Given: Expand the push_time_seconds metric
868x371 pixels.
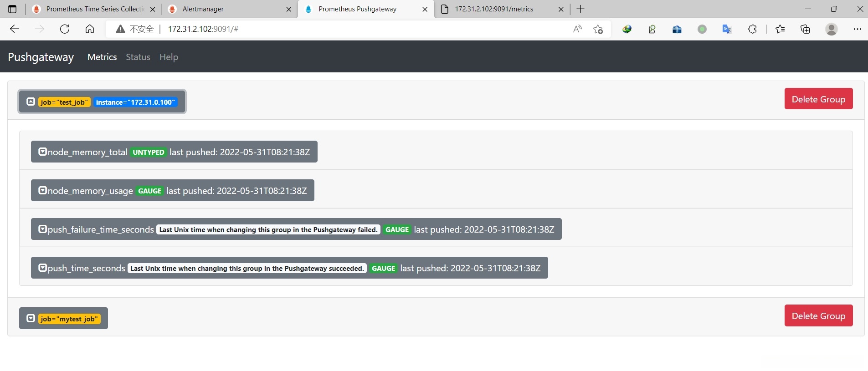Looking at the screenshot, I should [289, 268].
